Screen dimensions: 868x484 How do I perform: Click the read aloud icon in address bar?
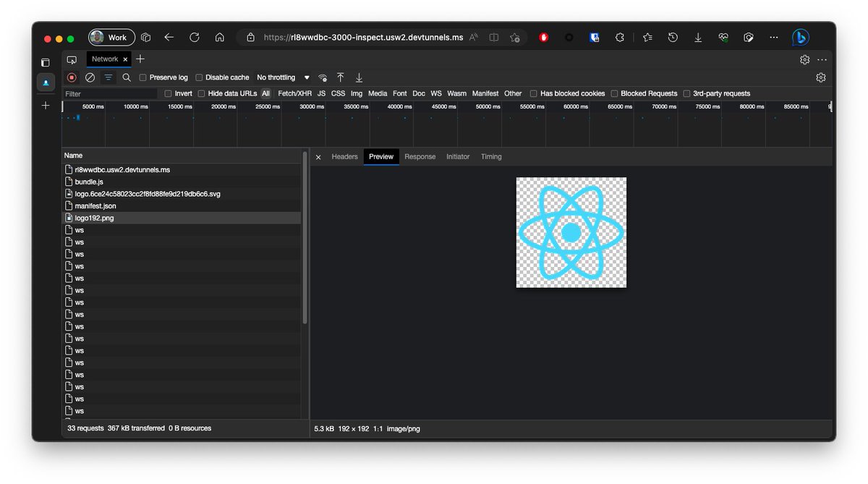click(x=474, y=37)
